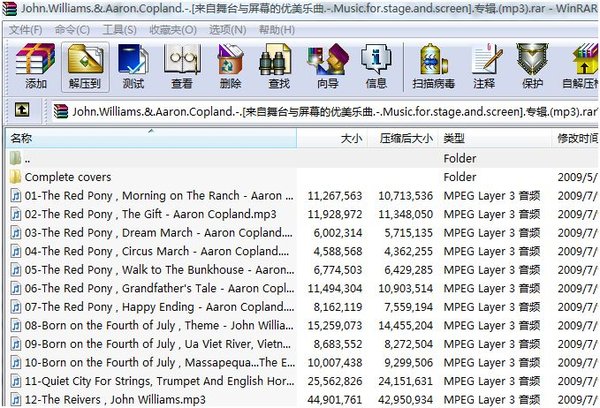Click size value 6,774,503
Viewport: 600px width, 408px height.
[x=338, y=270]
